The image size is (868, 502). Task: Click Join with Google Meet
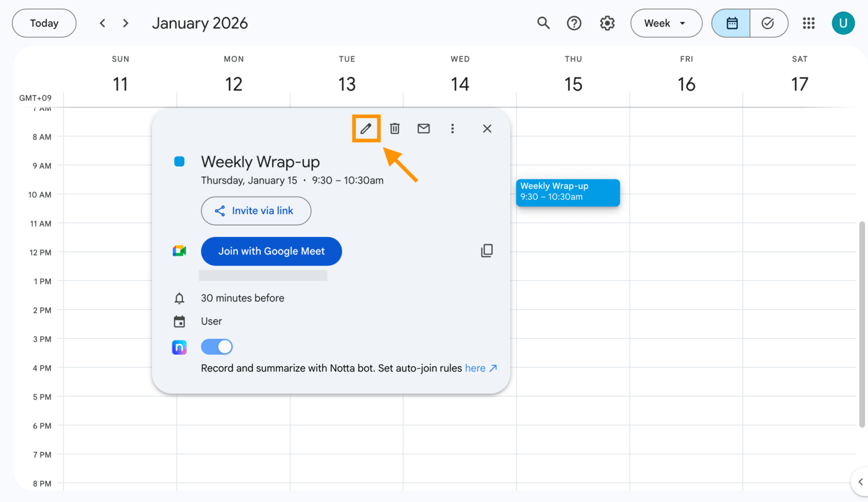[272, 251]
